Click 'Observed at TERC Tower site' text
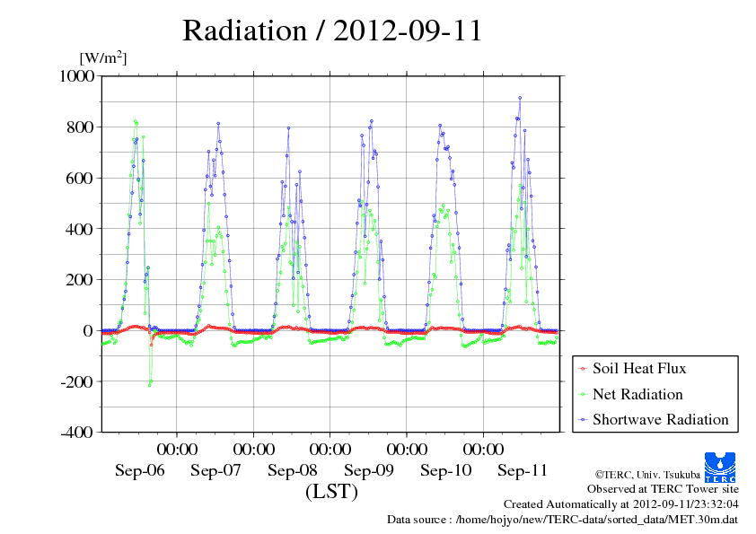The width and height of the screenshot is (756, 534). coord(663,489)
